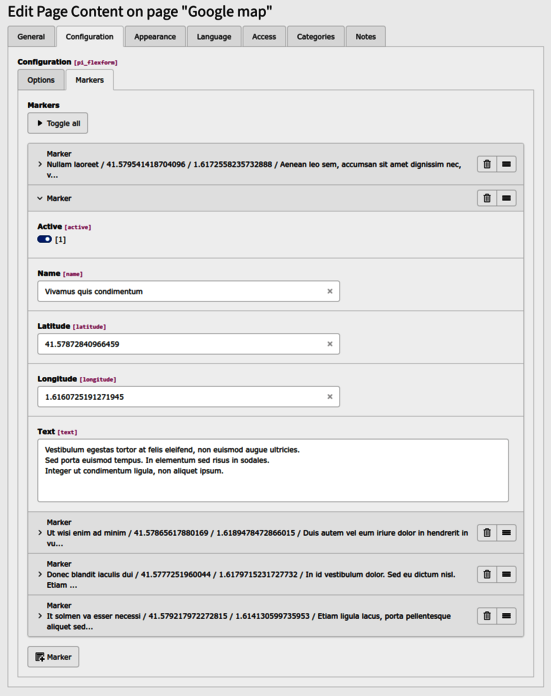Click the Active field label
Viewport: 551px width, 696px height.
(50, 226)
